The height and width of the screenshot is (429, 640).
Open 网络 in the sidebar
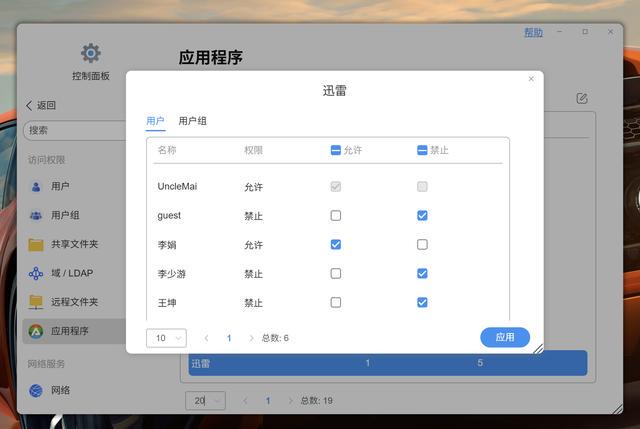point(60,390)
